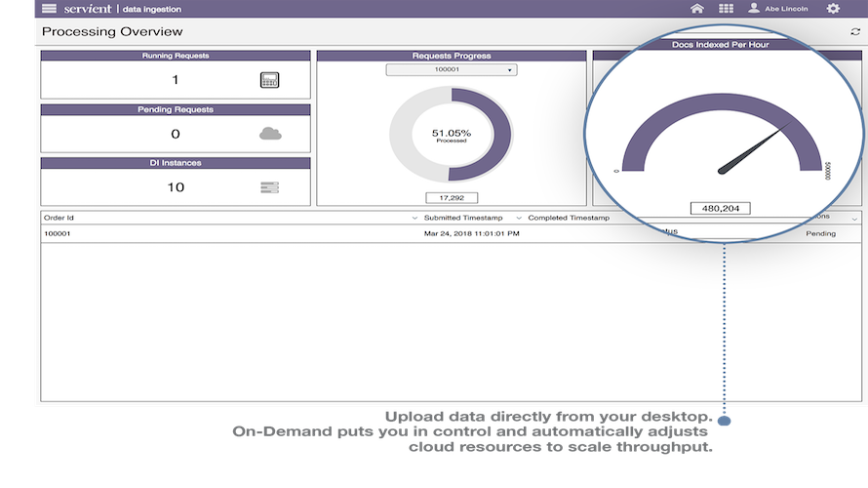868x488 pixels.
Task: Click the Docs Indexed Per Hour gauge
Action: point(722,134)
